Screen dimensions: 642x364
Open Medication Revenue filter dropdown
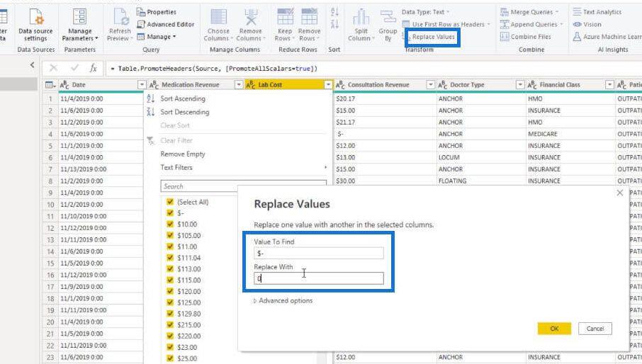click(239, 85)
